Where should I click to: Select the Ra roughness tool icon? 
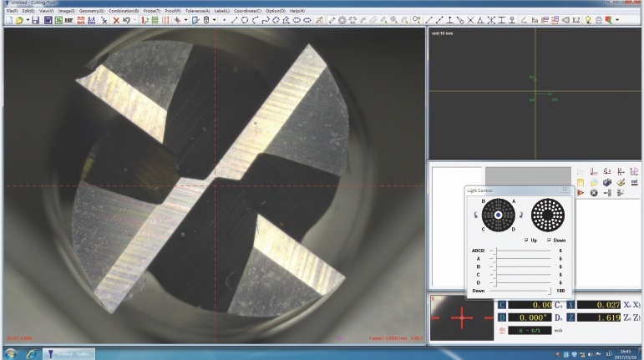pyautogui.click(x=535, y=18)
